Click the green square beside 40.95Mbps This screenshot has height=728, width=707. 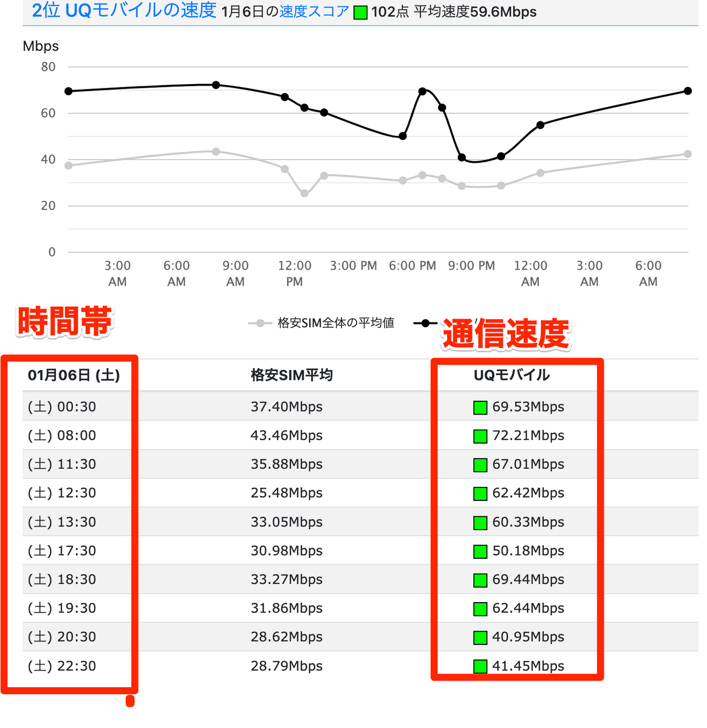[480, 638]
